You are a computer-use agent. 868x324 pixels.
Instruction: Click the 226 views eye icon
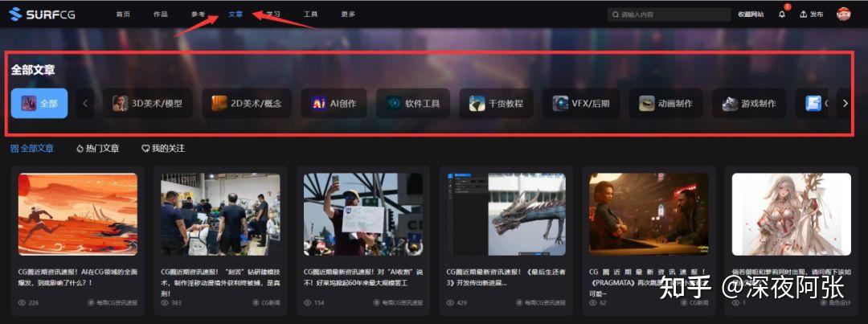click(x=23, y=303)
